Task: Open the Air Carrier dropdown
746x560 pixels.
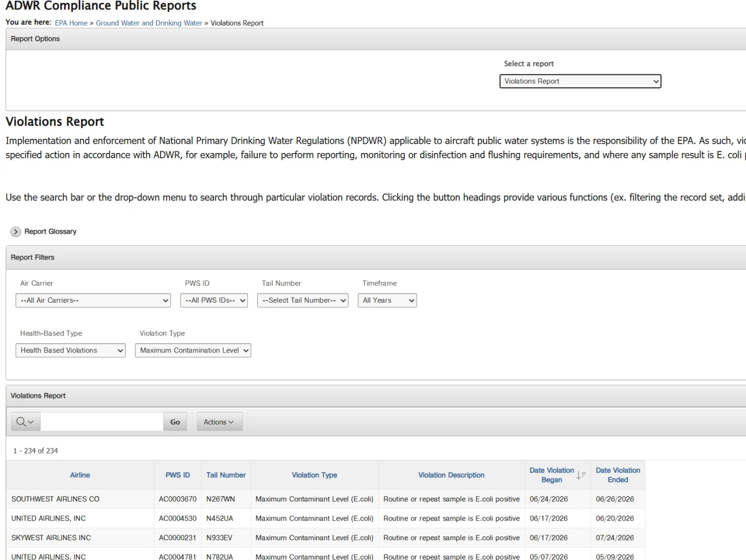Action: tap(93, 300)
